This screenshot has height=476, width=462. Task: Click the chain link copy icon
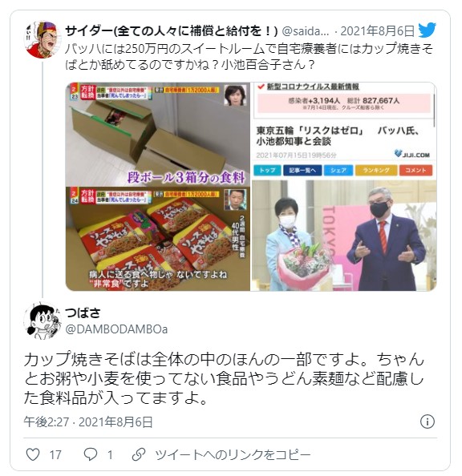click(x=139, y=454)
